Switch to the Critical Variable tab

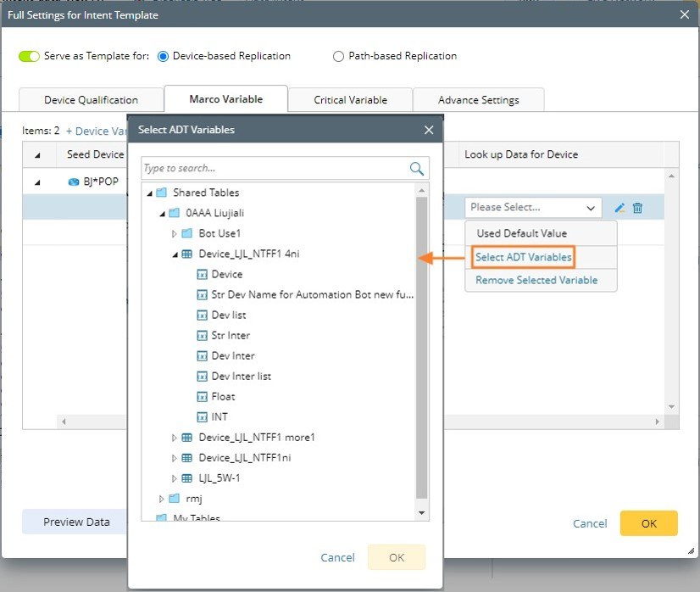[x=350, y=100]
